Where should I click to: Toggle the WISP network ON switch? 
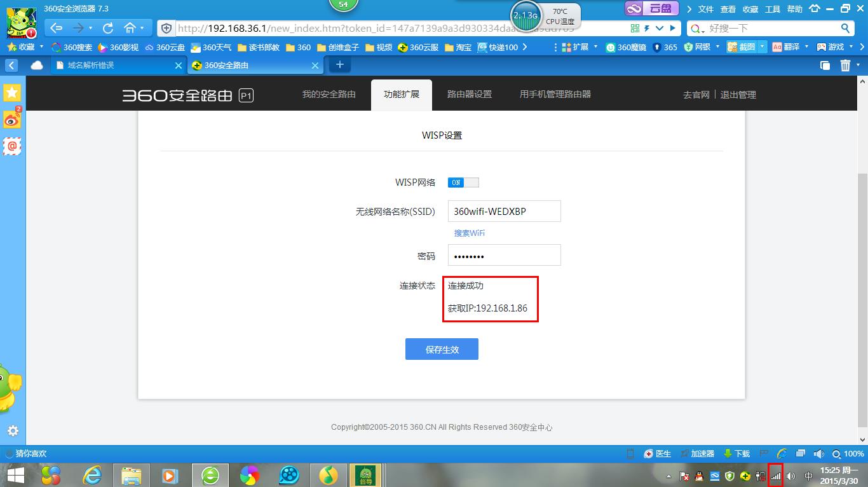(x=463, y=182)
